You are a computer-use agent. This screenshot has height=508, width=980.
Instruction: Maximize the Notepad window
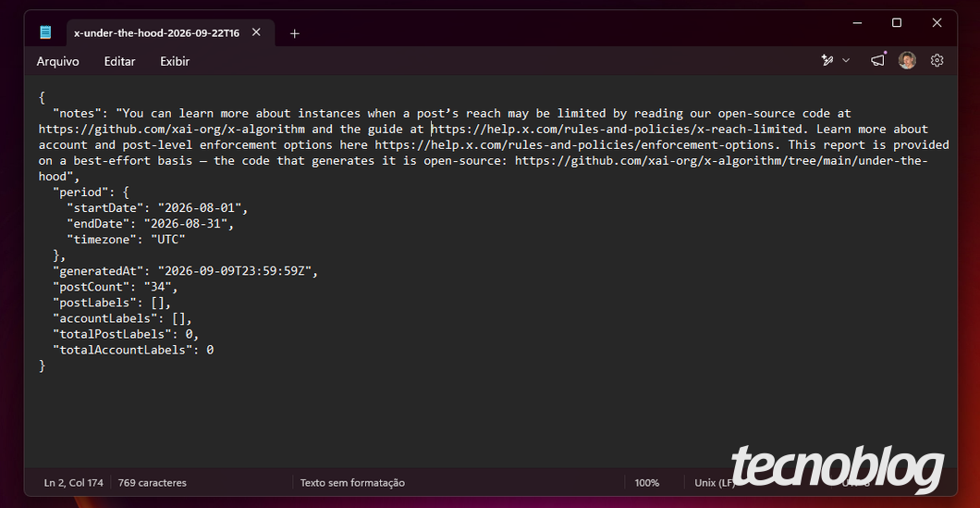point(896,23)
